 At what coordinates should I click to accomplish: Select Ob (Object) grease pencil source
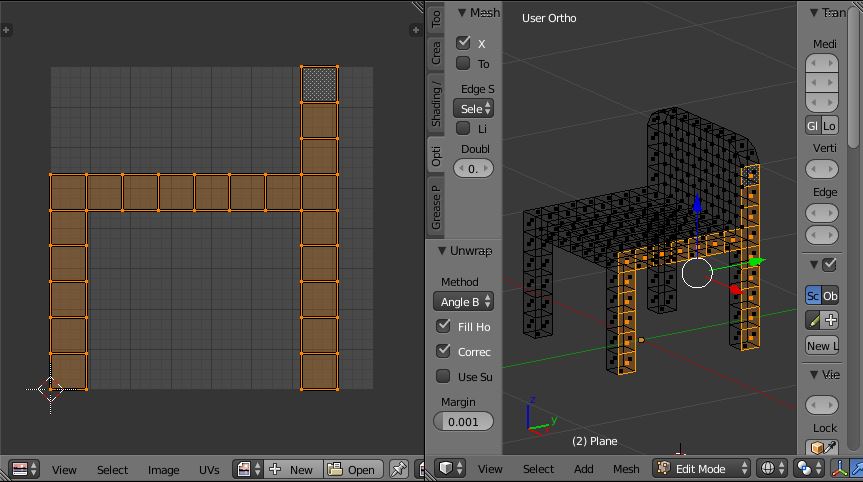pos(830,295)
